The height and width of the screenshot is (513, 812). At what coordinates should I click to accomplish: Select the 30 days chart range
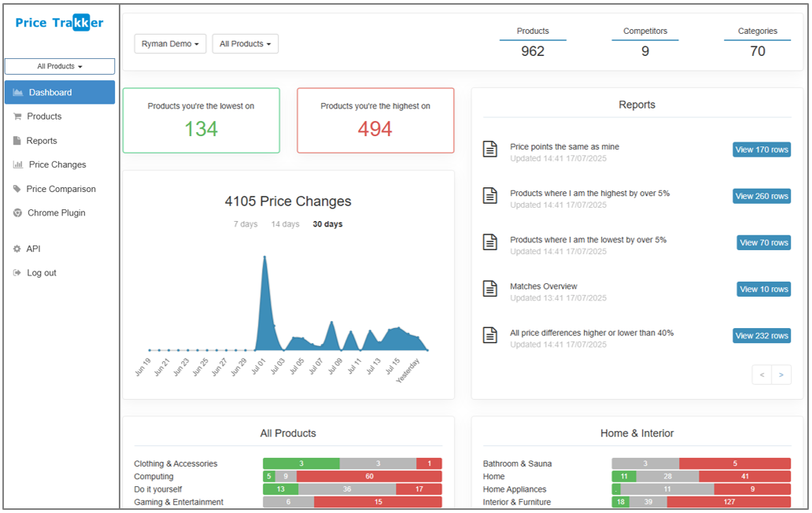pyautogui.click(x=327, y=224)
